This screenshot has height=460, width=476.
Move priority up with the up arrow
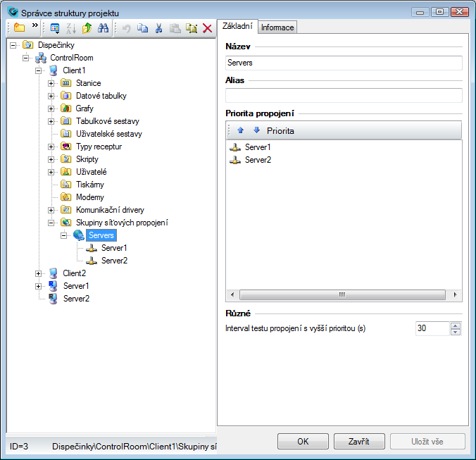[240, 130]
